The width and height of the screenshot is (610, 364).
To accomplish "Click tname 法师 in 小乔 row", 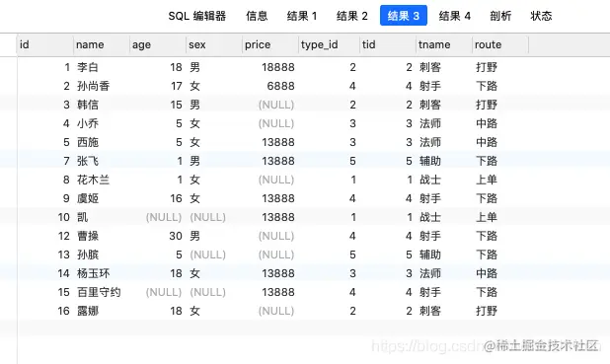I will 430,123.
